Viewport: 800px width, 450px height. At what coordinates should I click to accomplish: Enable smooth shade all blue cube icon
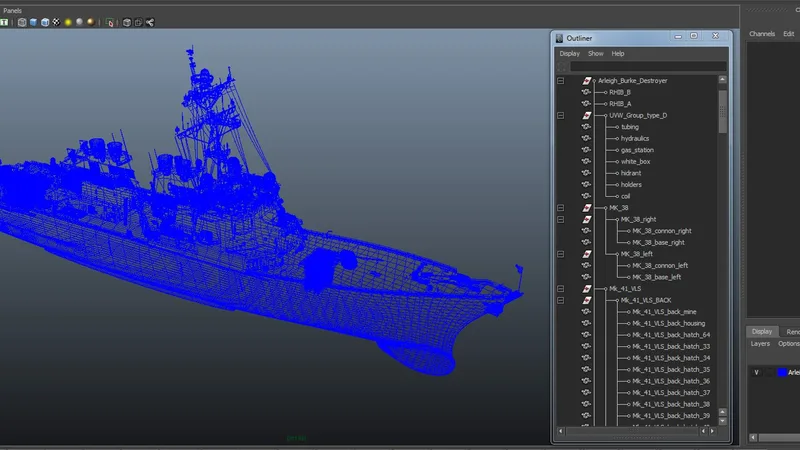(33, 22)
